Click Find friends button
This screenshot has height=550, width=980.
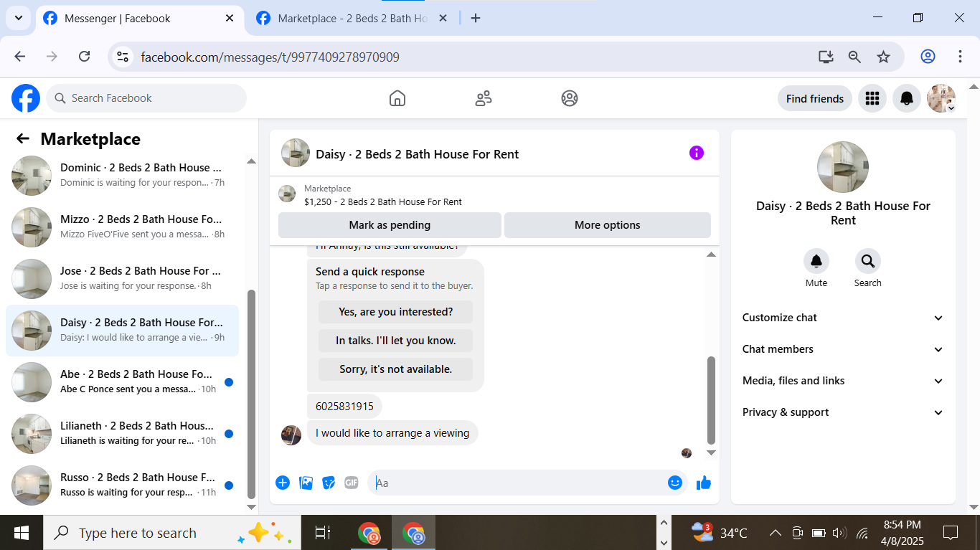tap(815, 98)
